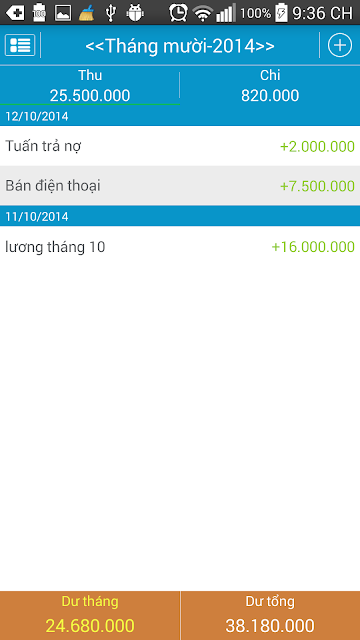Open the alarm clock status icon

178,13
